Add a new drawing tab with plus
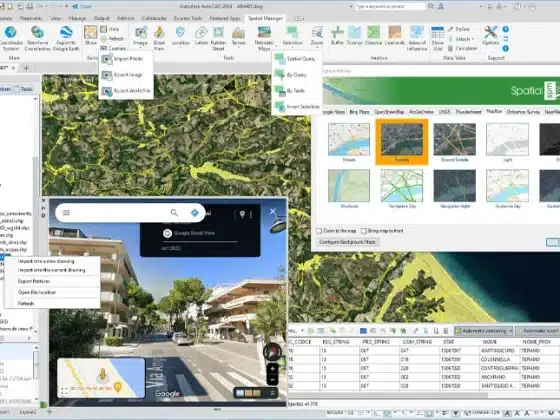The height and width of the screenshot is (420, 560). click(26, 68)
